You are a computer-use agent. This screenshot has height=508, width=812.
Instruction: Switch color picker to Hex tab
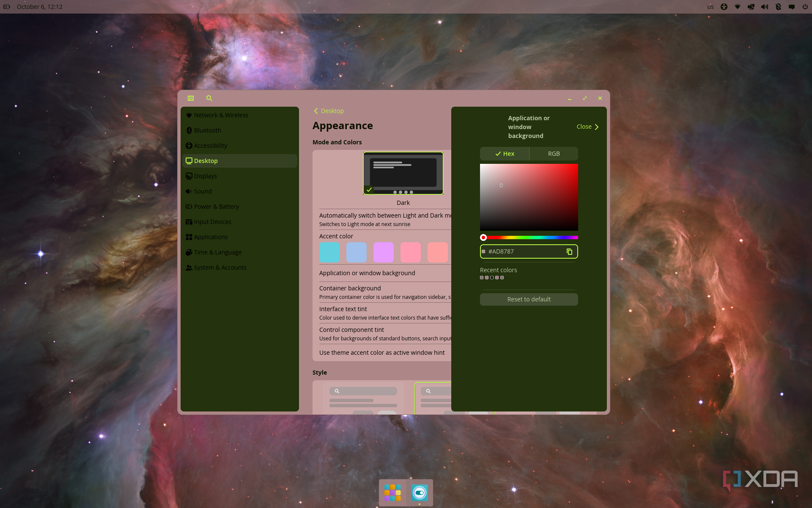[505, 154]
